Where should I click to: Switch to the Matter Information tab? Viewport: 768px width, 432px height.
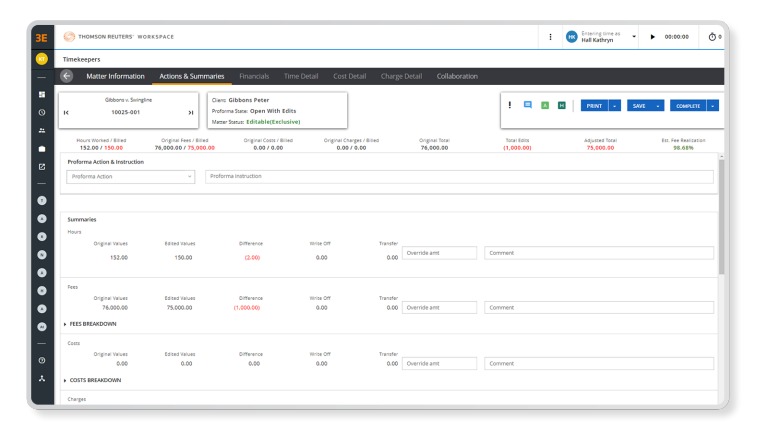pyautogui.click(x=114, y=76)
